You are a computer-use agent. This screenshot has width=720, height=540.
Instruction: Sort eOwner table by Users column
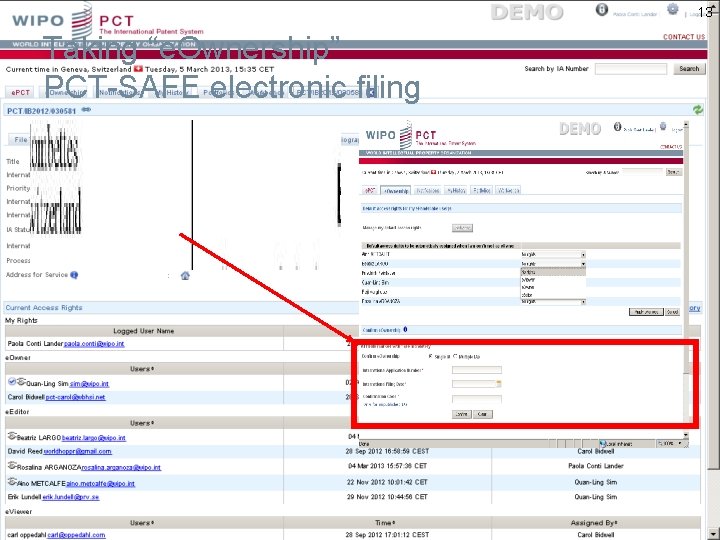point(141,369)
